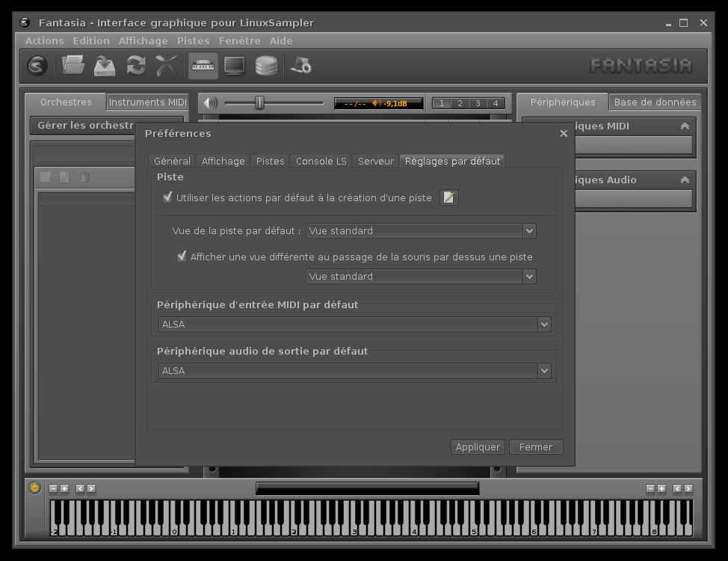
Task: Click the left-side previous arrow above keyboard
Action: (80, 488)
